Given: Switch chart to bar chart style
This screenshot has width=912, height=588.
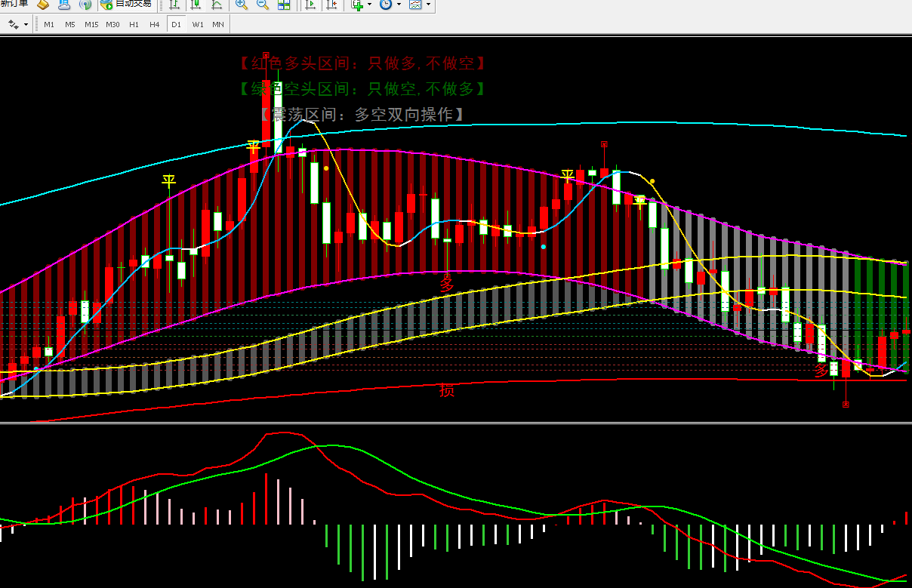Looking at the screenshot, I should click(x=174, y=5).
